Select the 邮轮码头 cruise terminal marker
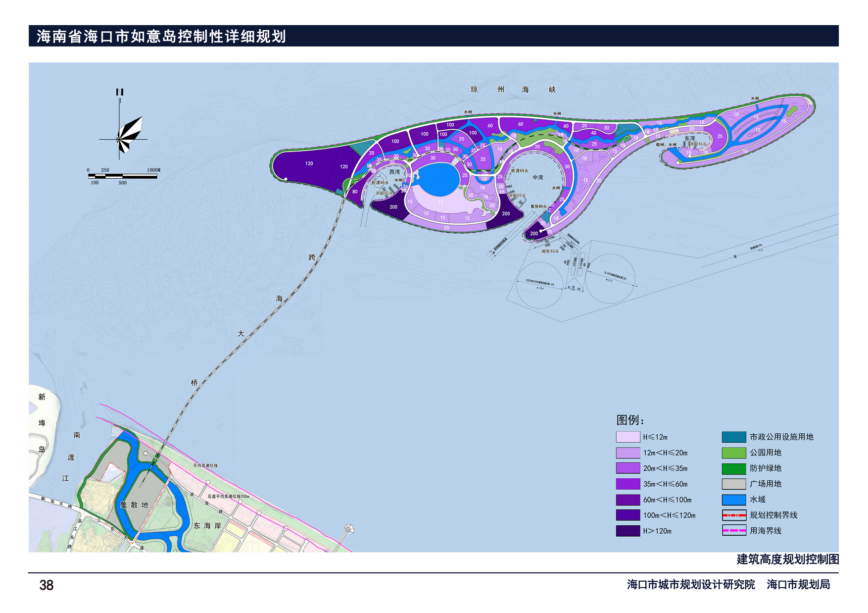Image resolution: width=868 pixels, height=613 pixels. [551, 251]
